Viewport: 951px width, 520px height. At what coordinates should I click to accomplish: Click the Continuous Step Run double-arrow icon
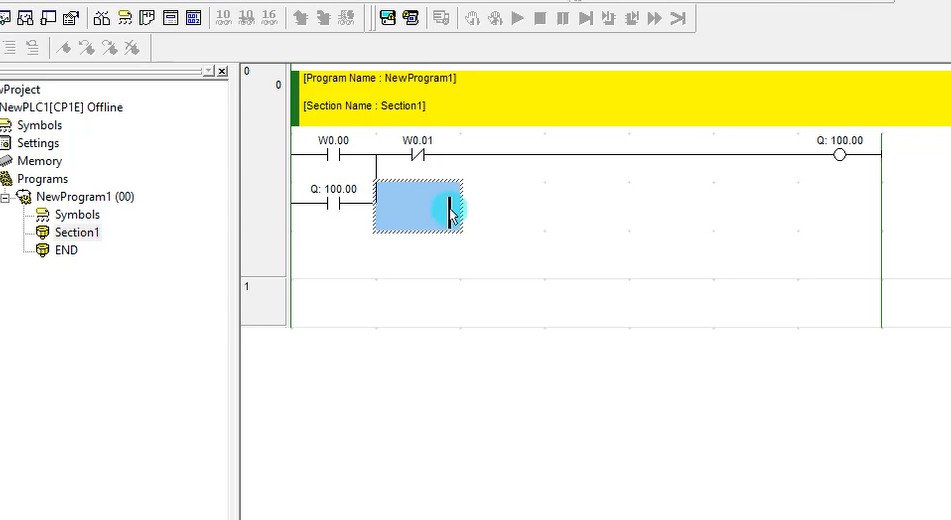[654, 18]
